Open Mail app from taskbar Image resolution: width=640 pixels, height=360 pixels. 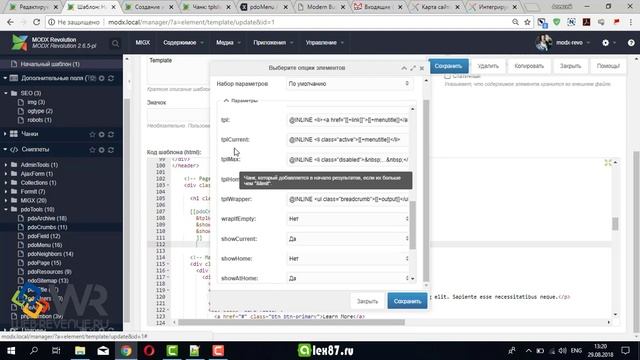coord(103,351)
